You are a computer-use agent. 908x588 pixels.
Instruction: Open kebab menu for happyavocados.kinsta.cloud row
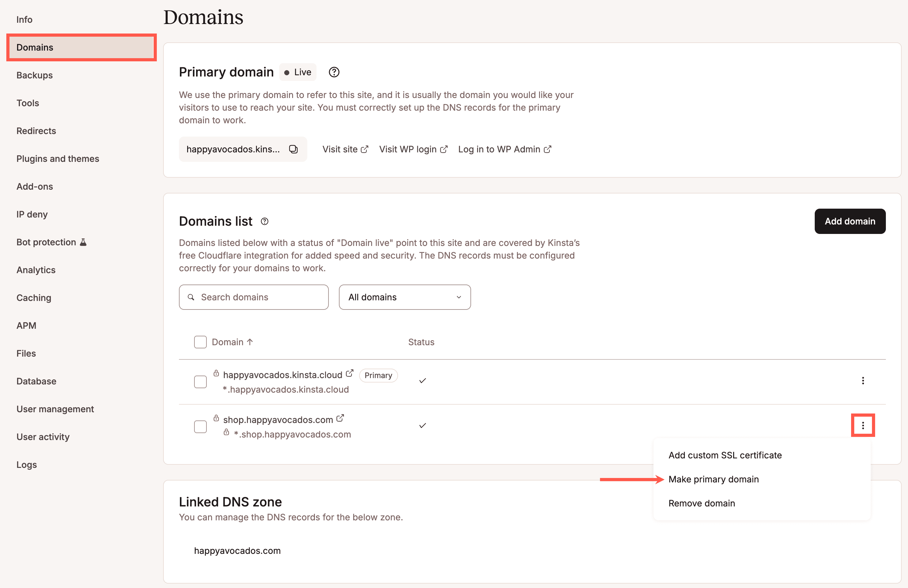click(x=862, y=380)
